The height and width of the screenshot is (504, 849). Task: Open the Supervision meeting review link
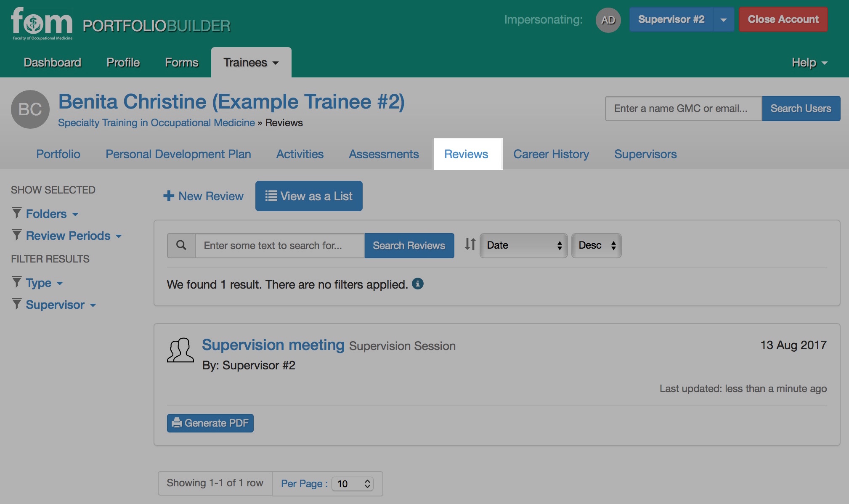click(273, 345)
